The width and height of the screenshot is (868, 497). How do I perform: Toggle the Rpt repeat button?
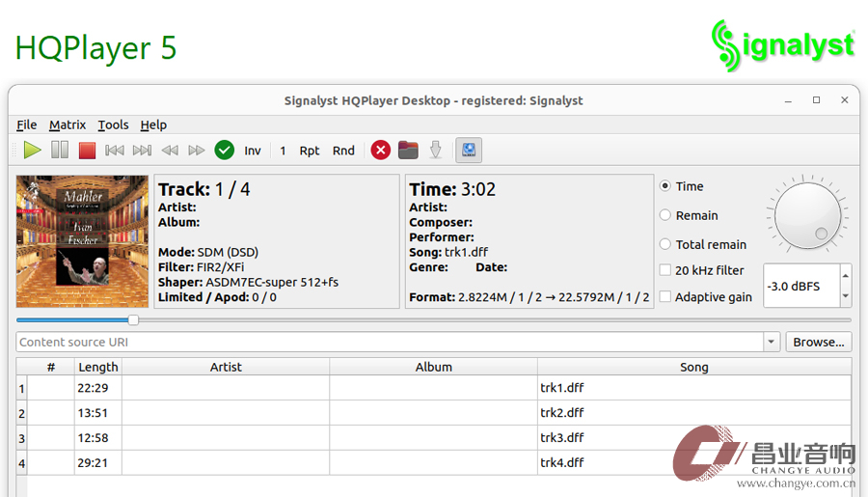[310, 151]
